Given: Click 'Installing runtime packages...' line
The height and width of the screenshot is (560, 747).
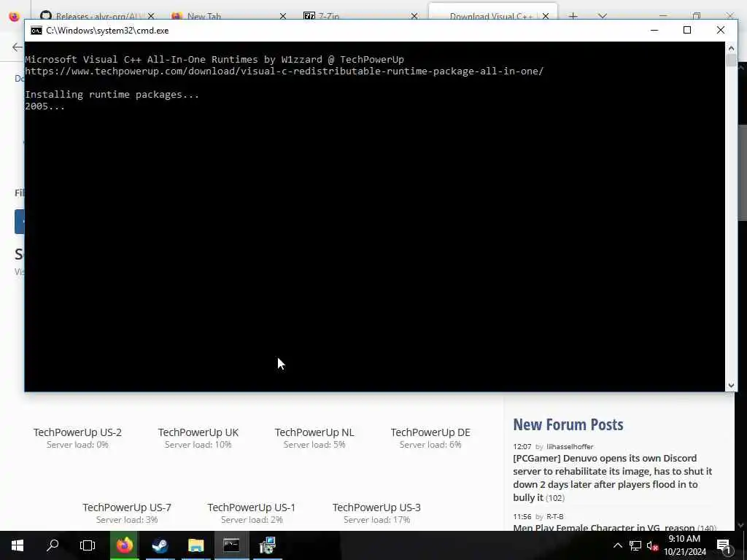Looking at the screenshot, I should [x=112, y=95].
